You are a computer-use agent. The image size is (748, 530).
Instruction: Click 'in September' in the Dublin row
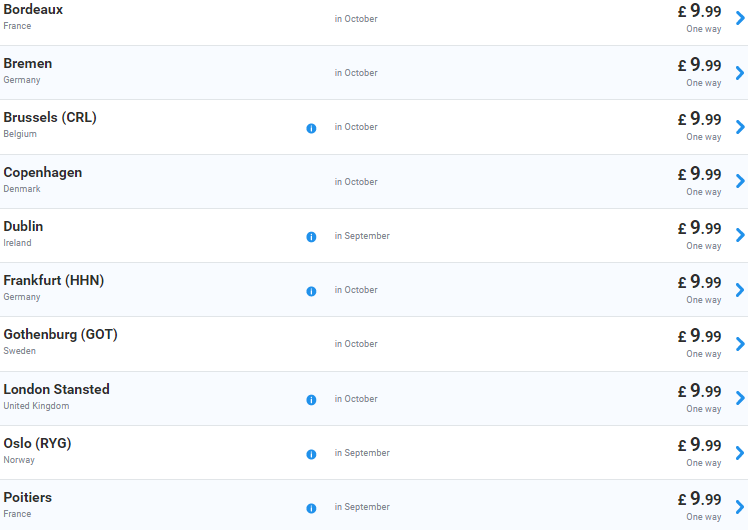362,236
